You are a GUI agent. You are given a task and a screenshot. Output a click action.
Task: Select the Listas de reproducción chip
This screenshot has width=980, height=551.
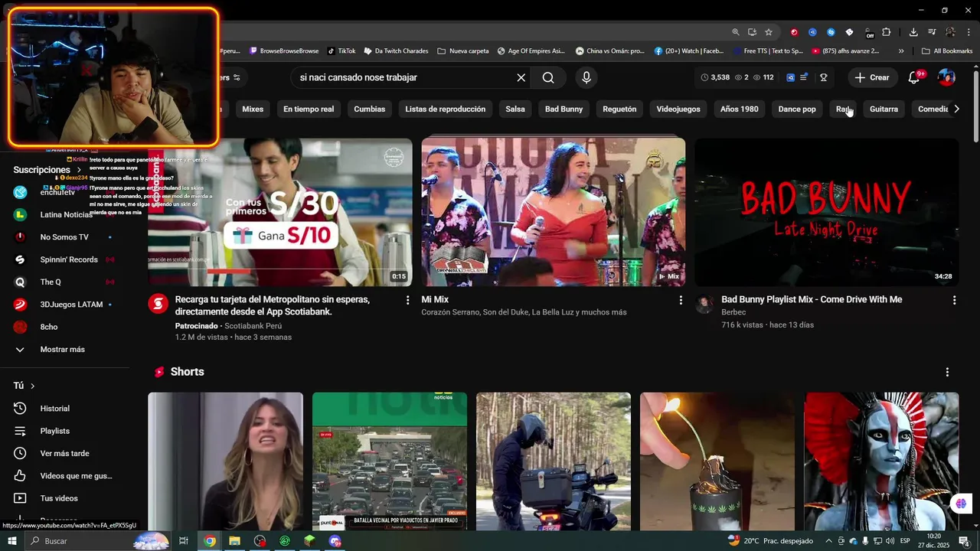446,109
